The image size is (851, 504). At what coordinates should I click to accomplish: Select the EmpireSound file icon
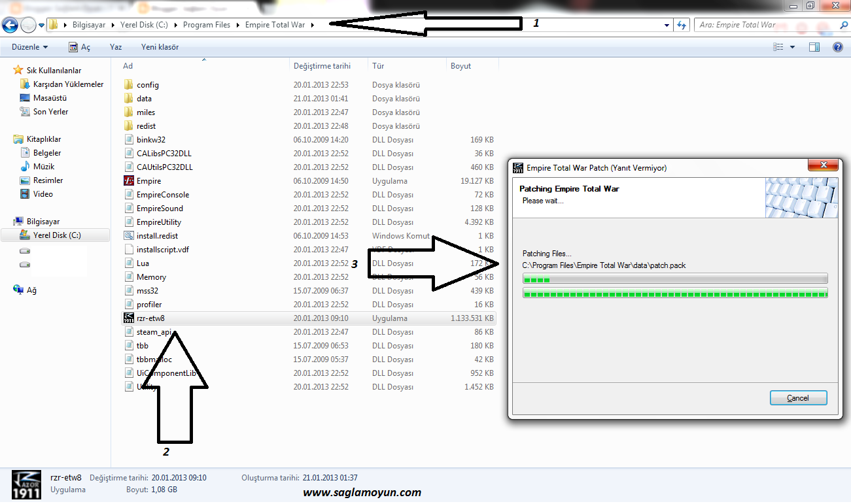click(128, 208)
